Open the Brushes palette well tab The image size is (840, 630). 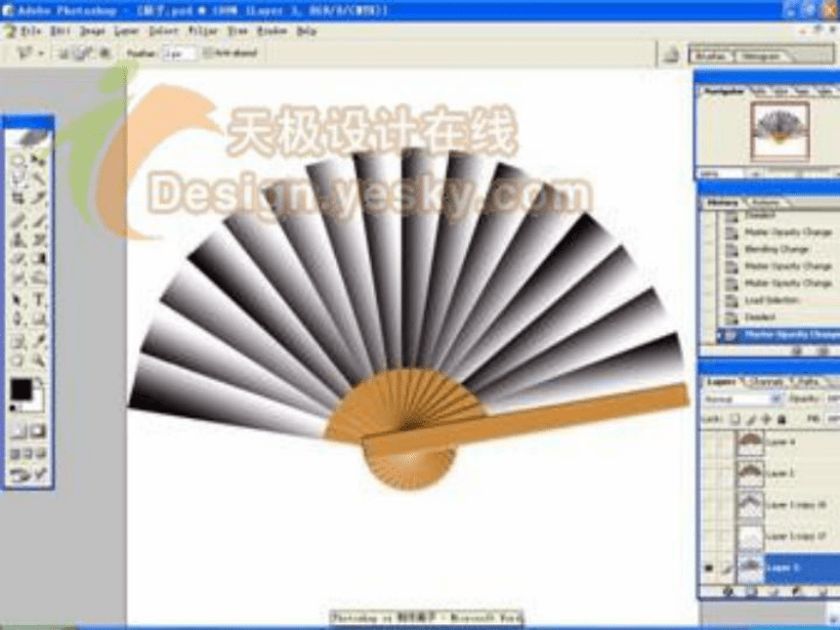(x=711, y=57)
